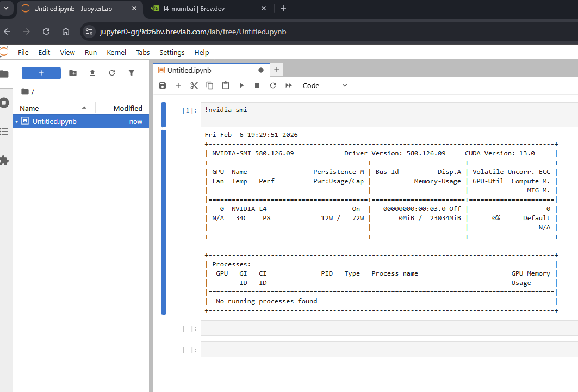Click 'CUDA Version: 13.0' text
This screenshot has width=578, height=392.
click(500, 153)
